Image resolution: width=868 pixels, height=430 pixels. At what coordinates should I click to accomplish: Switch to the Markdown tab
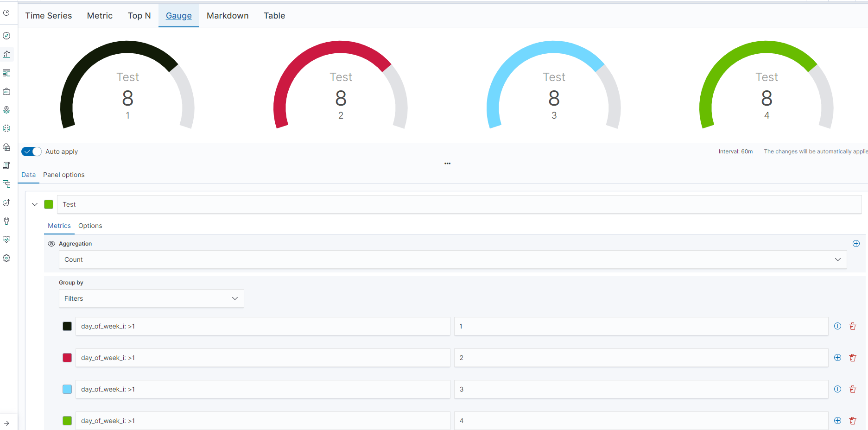pos(228,15)
